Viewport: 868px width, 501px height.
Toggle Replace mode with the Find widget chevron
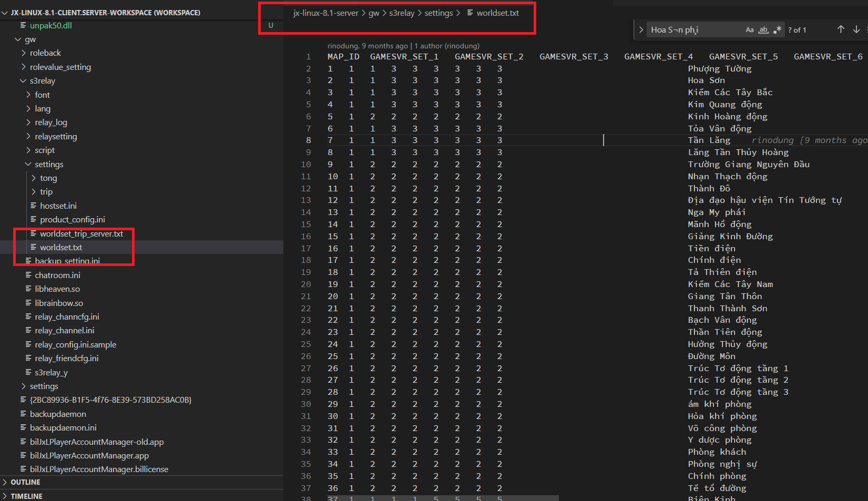pyautogui.click(x=641, y=29)
